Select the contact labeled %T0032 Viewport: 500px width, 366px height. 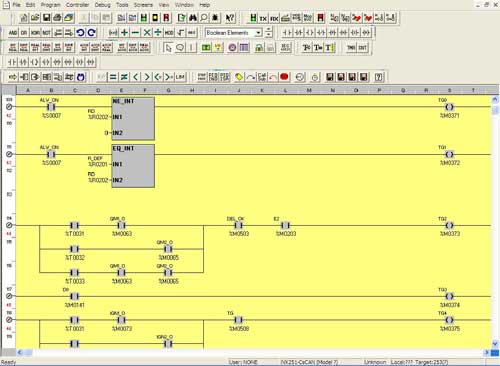(x=74, y=249)
